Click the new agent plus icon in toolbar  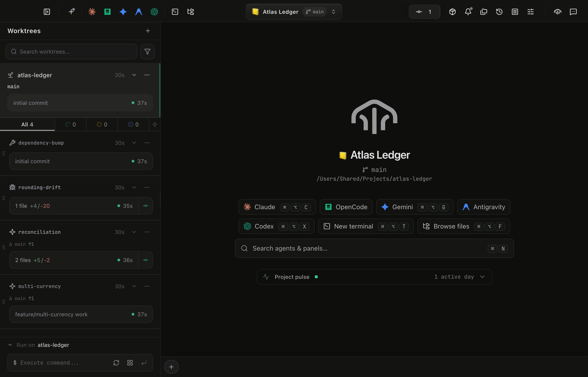(71, 12)
